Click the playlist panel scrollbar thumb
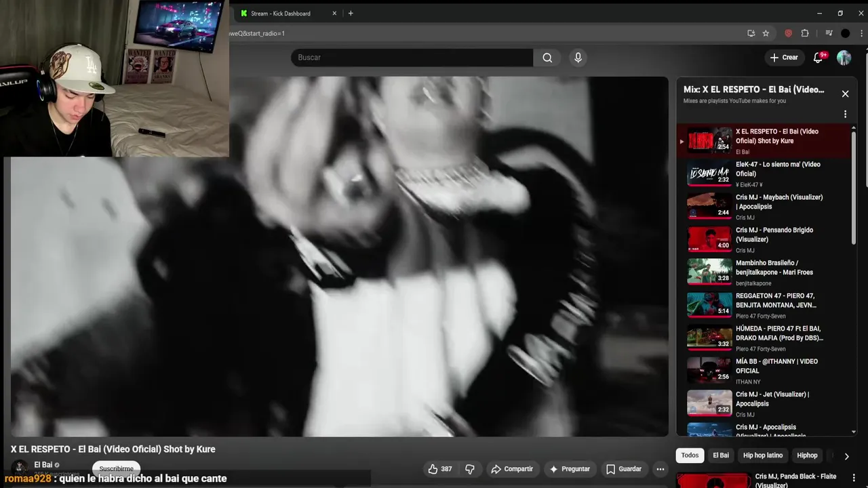Screen dimensions: 868x488 [853, 186]
